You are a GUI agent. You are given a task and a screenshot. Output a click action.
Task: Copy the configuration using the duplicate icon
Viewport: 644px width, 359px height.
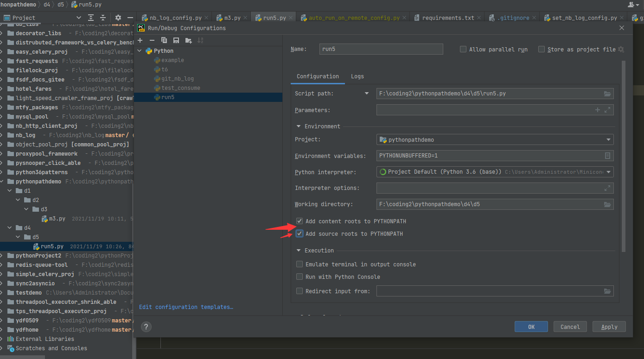coord(164,40)
